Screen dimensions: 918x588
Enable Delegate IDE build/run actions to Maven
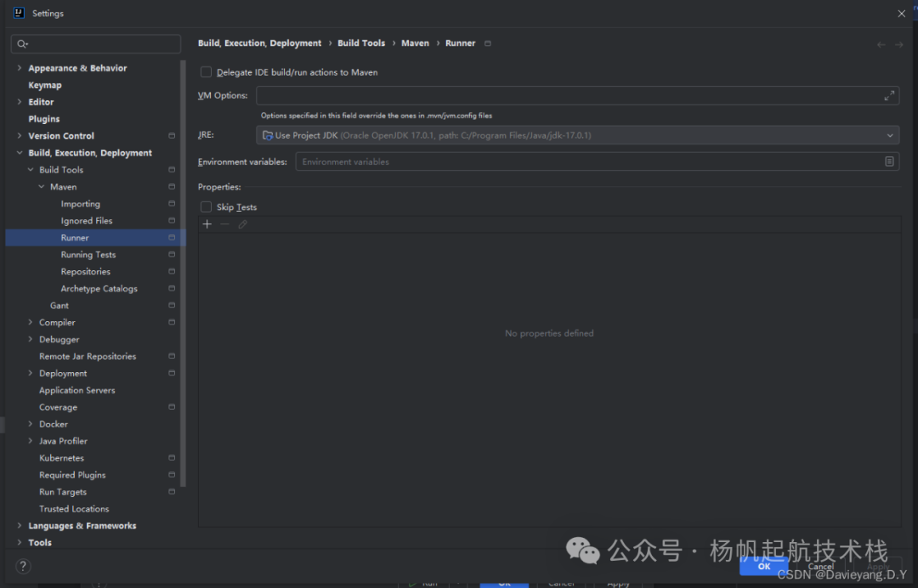pos(206,72)
